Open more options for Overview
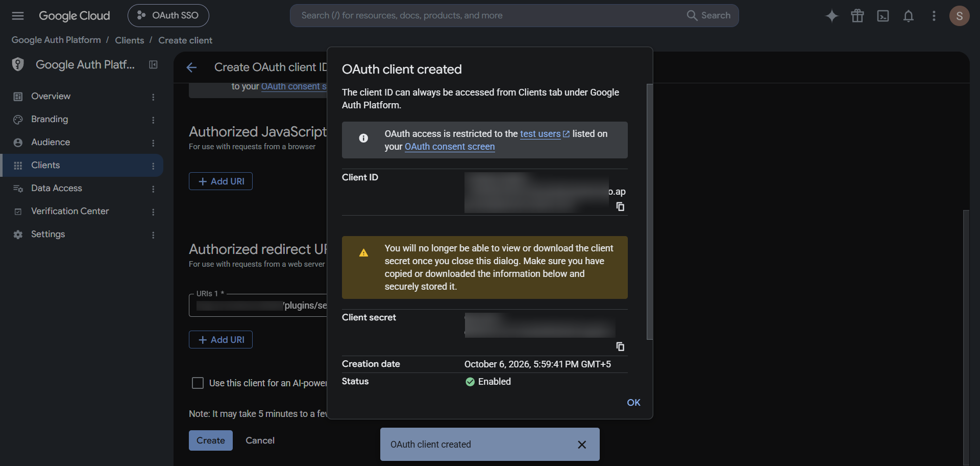Viewport: 980px width, 466px height. click(x=153, y=97)
